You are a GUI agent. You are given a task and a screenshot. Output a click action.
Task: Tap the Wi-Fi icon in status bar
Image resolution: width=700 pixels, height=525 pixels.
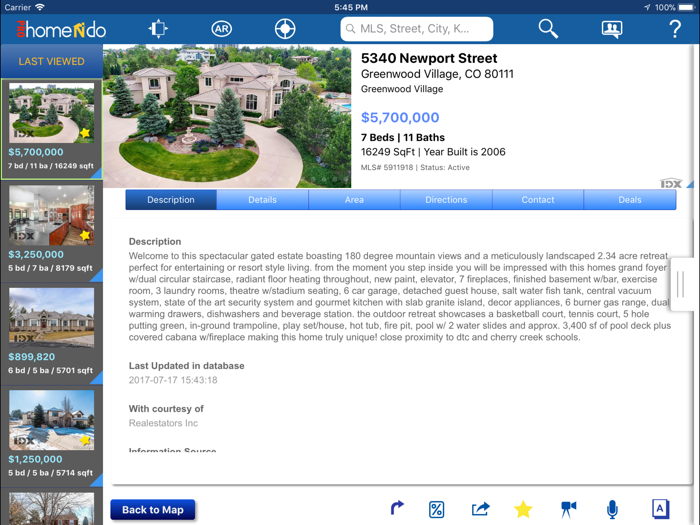40,7
